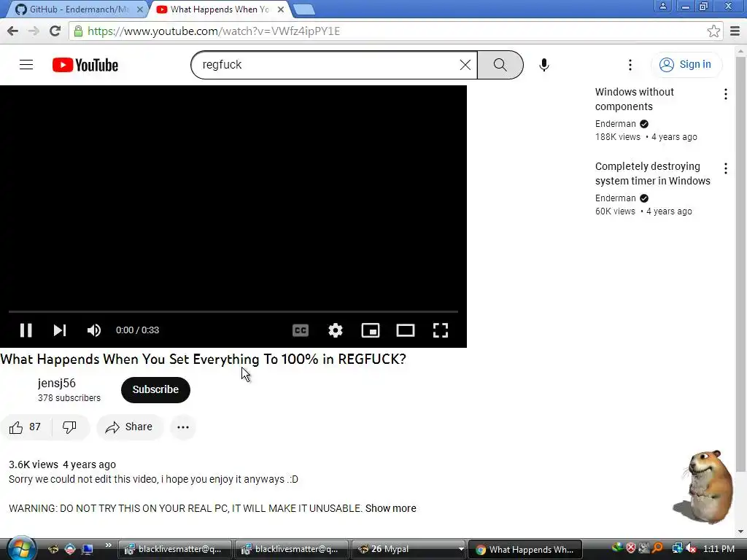Enable theater mode
The width and height of the screenshot is (747, 560).
click(x=406, y=330)
